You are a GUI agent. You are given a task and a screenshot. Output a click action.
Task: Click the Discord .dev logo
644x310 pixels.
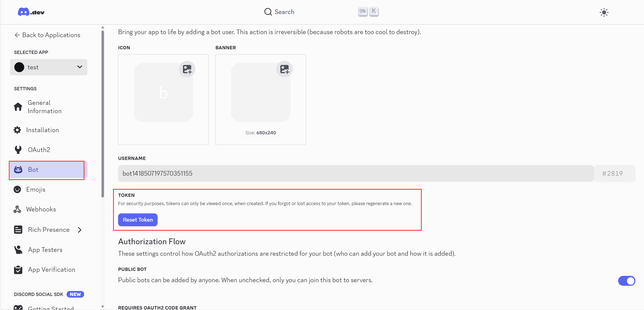pos(31,12)
